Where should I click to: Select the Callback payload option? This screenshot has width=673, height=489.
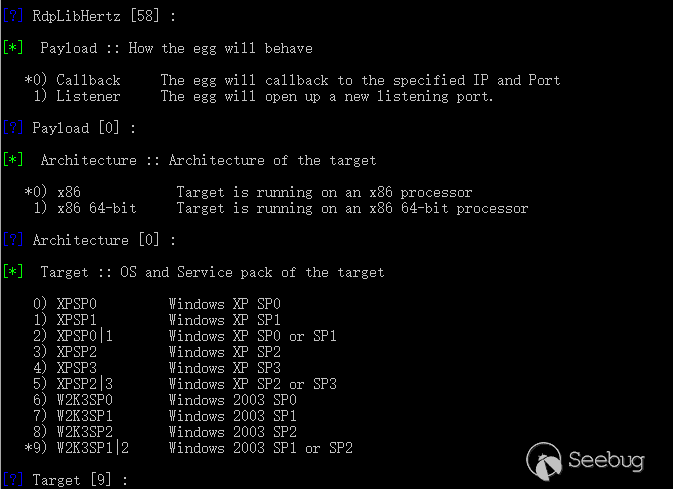click(88, 80)
